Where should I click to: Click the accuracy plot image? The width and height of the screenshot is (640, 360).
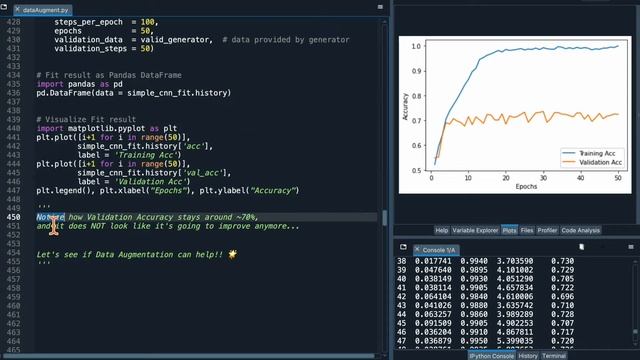pos(515,115)
